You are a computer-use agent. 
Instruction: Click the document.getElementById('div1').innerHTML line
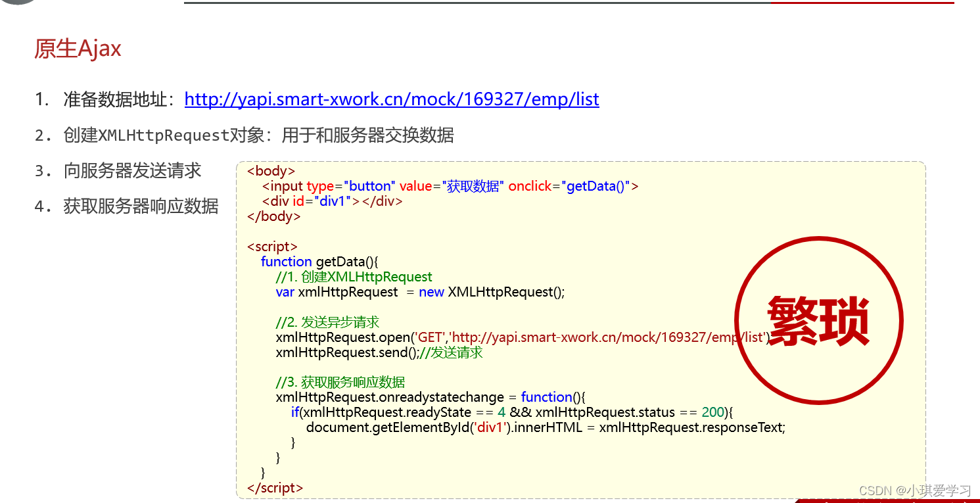pyautogui.click(x=546, y=427)
